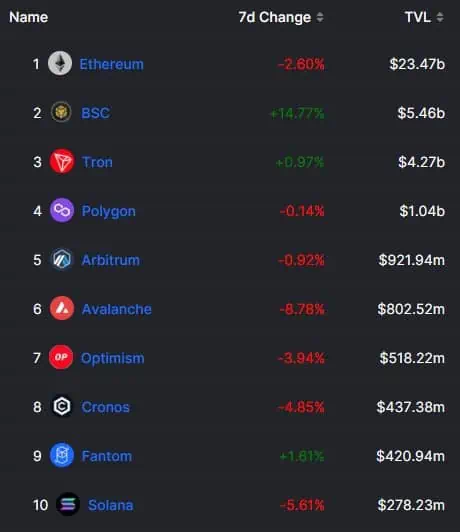Select the red Tron logo
This screenshot has height=532, width=460.
tap(62, 162)
